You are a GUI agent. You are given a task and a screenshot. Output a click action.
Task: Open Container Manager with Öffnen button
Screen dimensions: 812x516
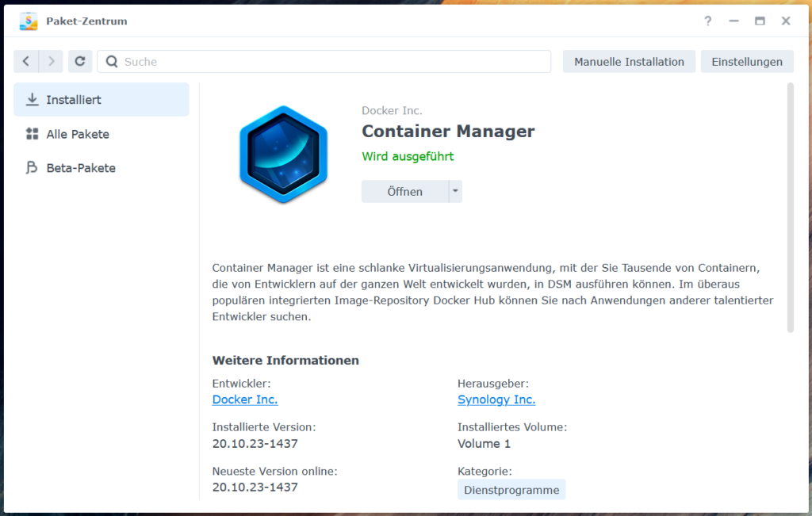pyautogui.click(x=405, y=192)
